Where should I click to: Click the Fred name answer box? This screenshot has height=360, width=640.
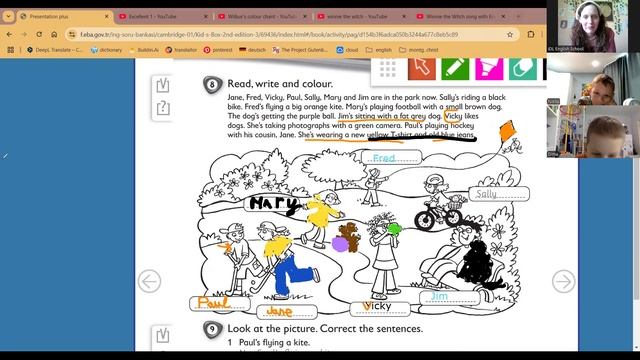[x=391, y=158]
